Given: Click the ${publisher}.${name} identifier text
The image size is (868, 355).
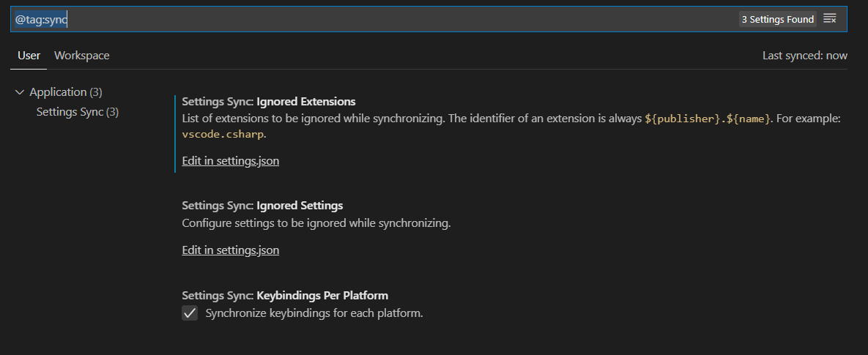Looking at the screenshot, I should click(708, 119).
